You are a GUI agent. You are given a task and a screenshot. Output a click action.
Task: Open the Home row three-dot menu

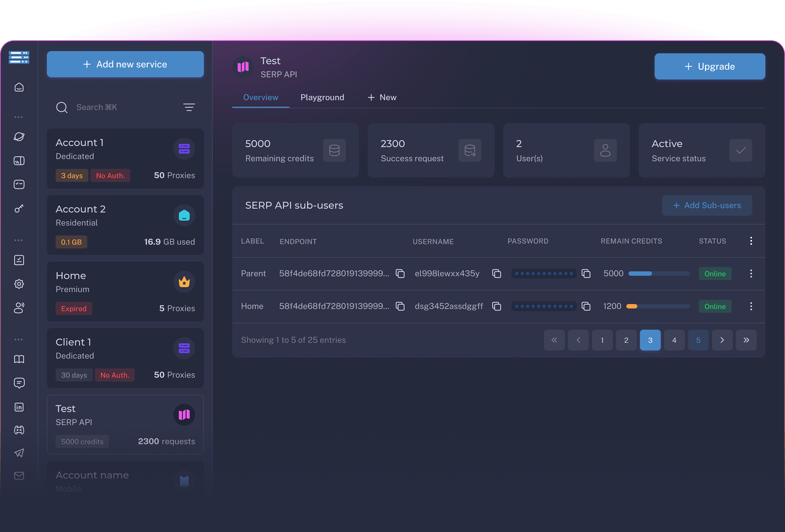(x=751, y=306)
